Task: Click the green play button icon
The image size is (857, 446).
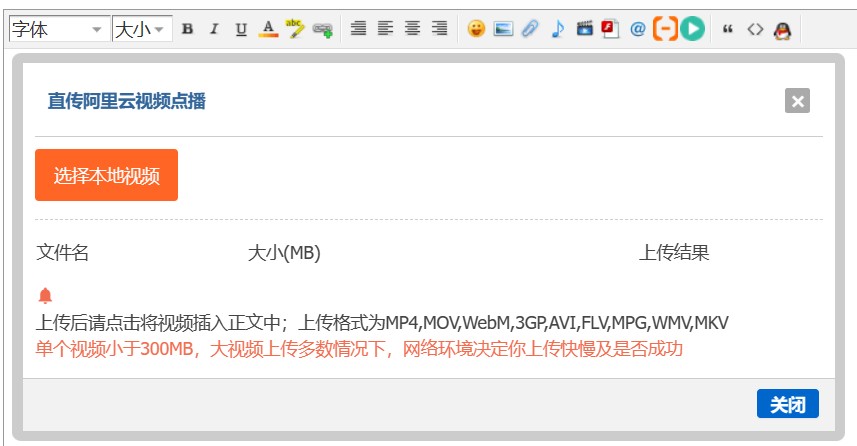Action: 692,29
